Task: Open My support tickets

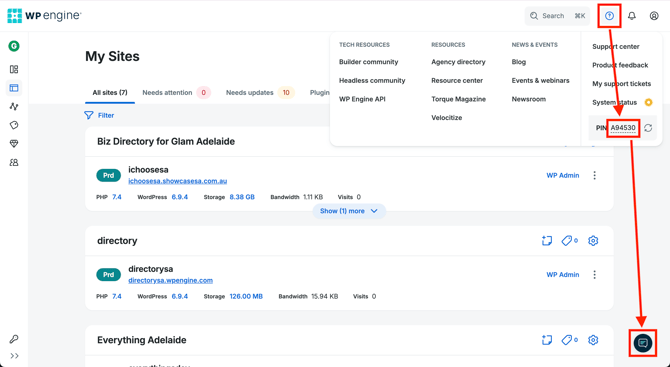Action: [621, 84]
